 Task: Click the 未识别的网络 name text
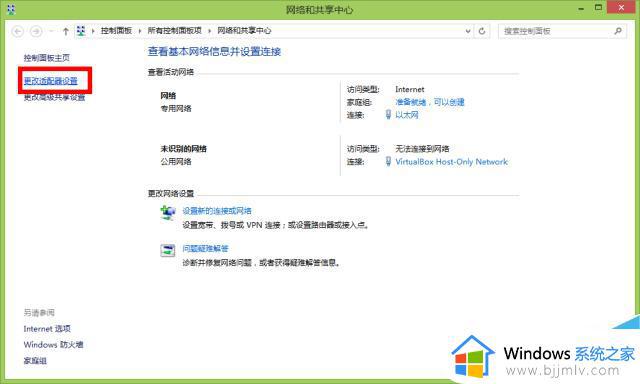click(184, 149)
